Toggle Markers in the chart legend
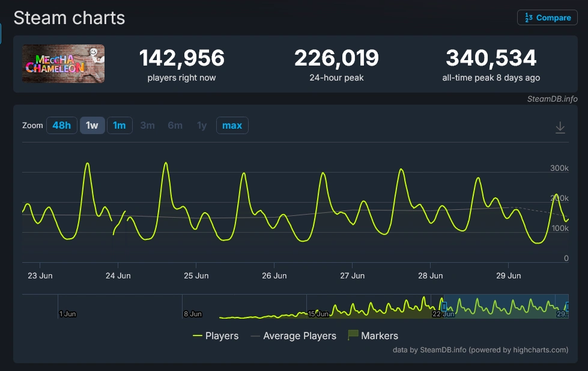588x371 pixels. (x=373, y=336)
